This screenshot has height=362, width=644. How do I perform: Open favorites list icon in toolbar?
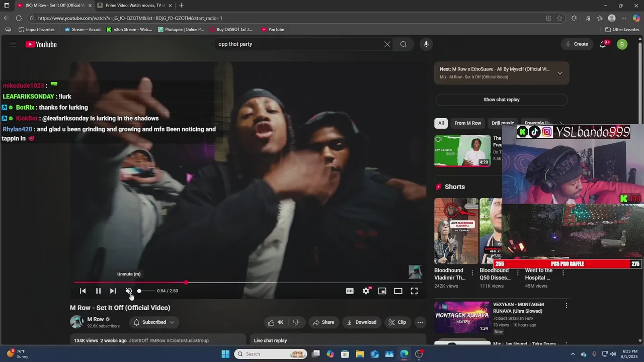click(600, 18)
